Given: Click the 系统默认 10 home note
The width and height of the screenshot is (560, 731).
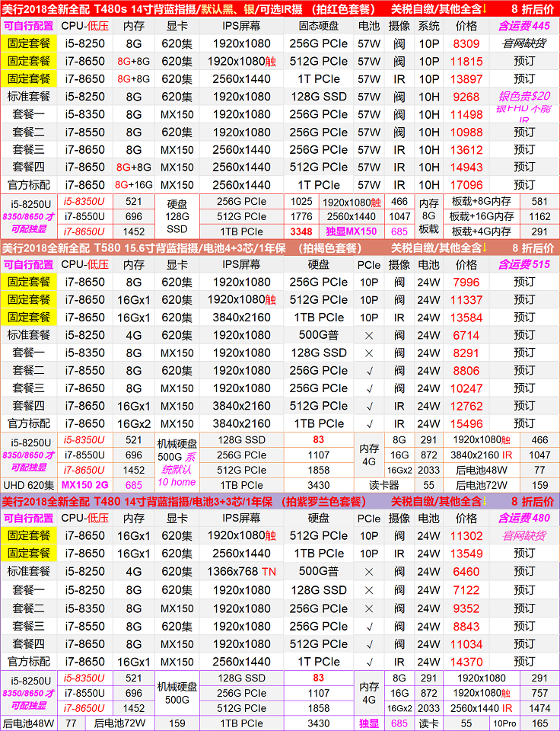Looking at the screenshot, I should (x=177, y=470).
